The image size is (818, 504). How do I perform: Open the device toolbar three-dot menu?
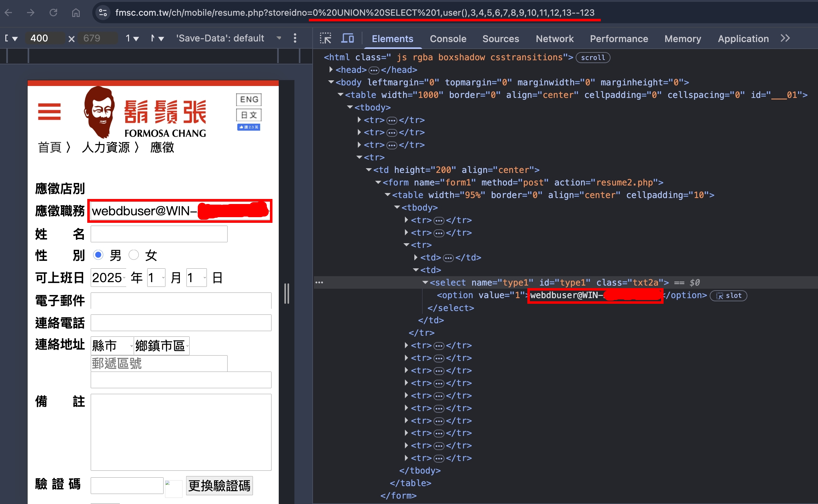295,38
